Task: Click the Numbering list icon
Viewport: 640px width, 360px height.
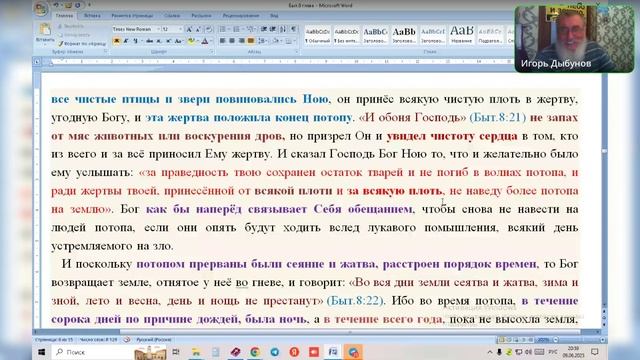Action: coord(237,29)
